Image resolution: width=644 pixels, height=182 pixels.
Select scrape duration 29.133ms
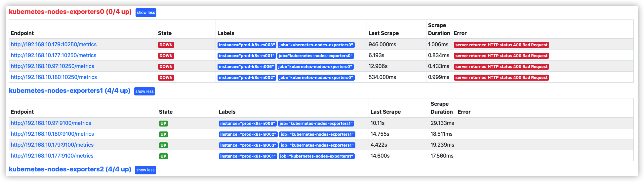[x=442, y=123]
